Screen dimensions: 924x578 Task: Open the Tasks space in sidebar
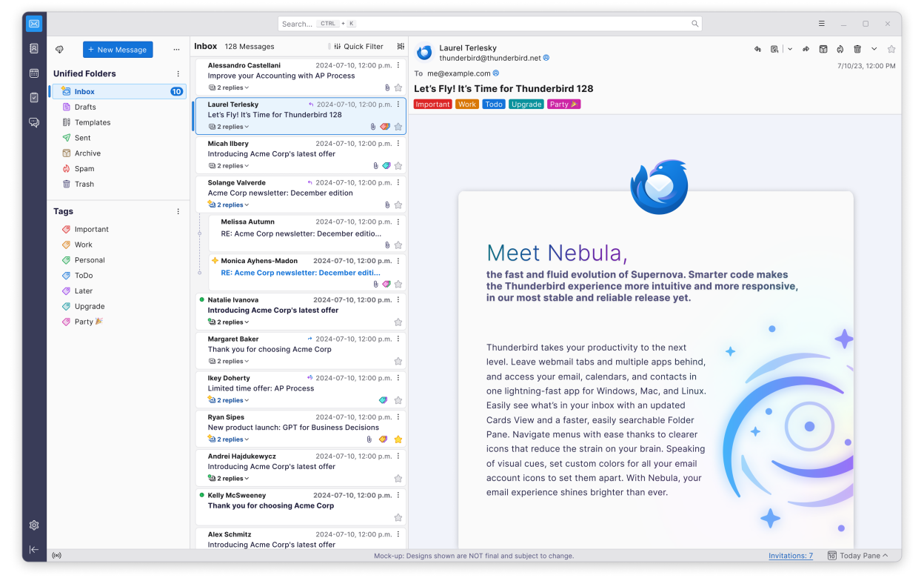[34, 98]
